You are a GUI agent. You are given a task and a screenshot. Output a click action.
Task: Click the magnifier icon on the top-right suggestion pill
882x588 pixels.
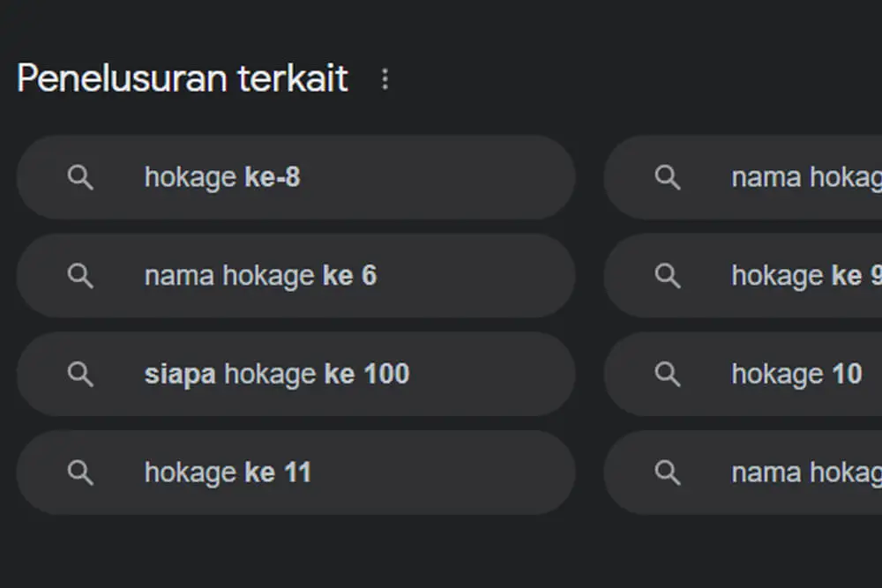point(668,177)
